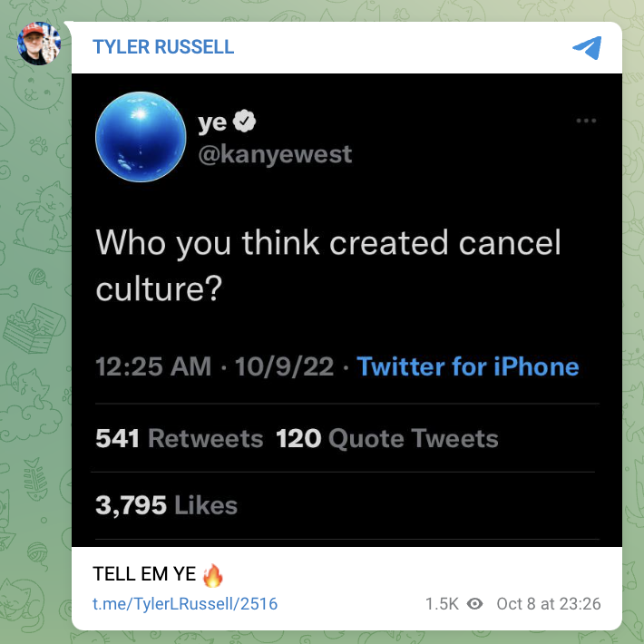Click the 1.5K view count
This screenshot has height=644, width=644.
(442, 603)
